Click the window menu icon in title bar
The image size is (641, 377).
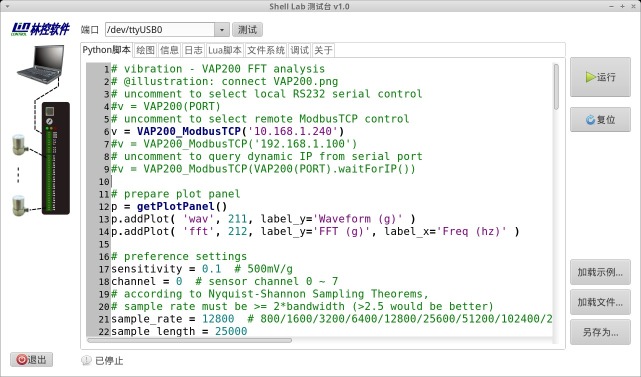pos(8,6)
